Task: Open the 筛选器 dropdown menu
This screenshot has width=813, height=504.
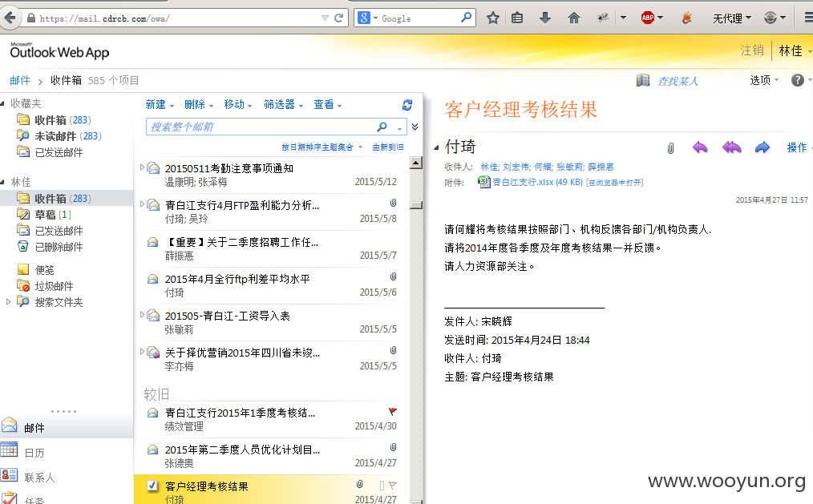Action: pos(283,105)
